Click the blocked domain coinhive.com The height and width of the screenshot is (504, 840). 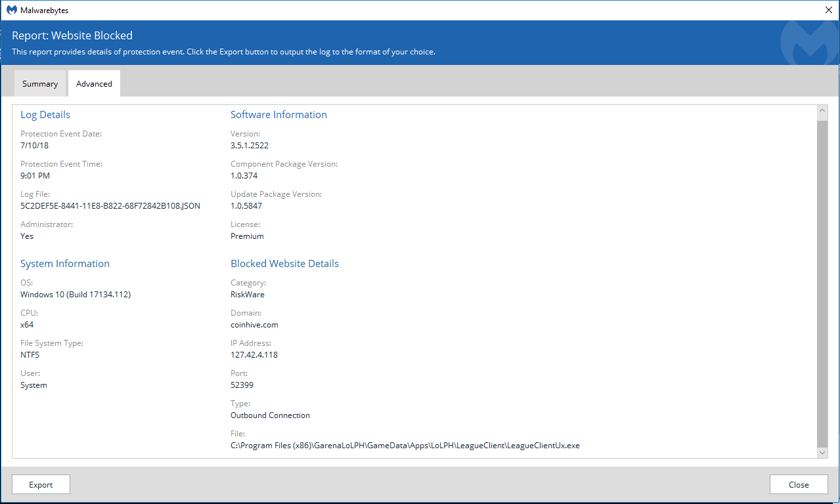coord(255,325)
